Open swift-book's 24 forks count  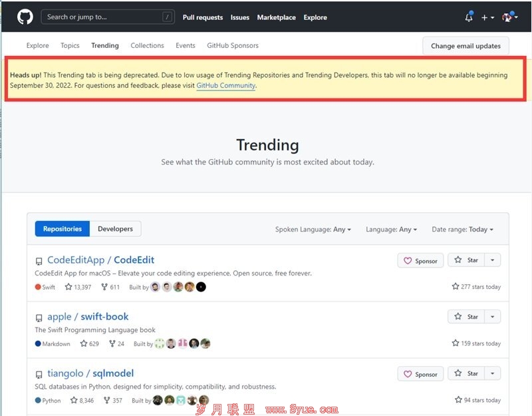click(x=116, y=343)
